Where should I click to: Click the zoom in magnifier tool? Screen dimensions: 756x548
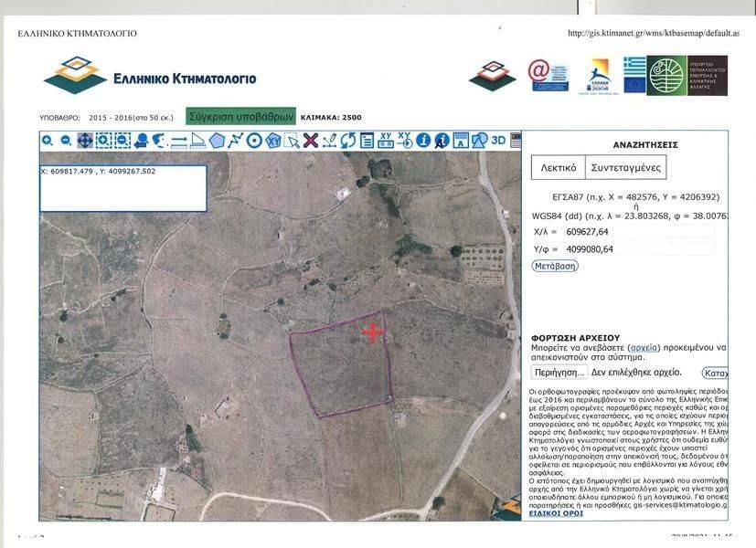coord(47,141)
